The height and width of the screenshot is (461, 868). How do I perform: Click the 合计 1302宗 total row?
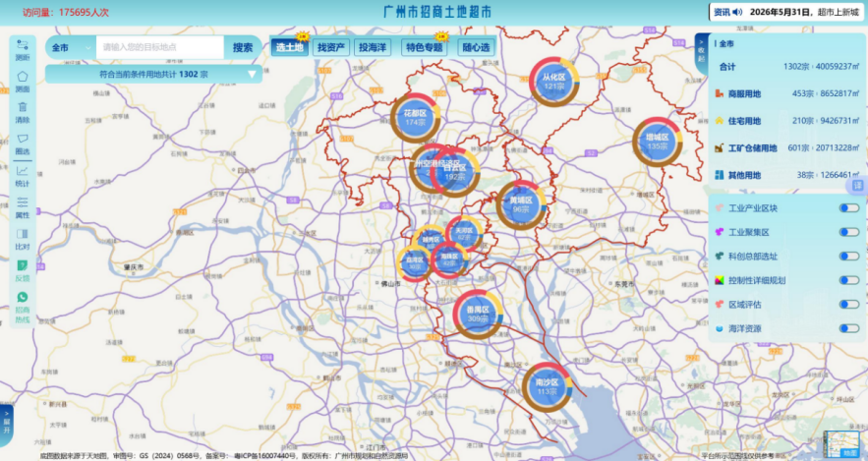click(x=788, y=67)
